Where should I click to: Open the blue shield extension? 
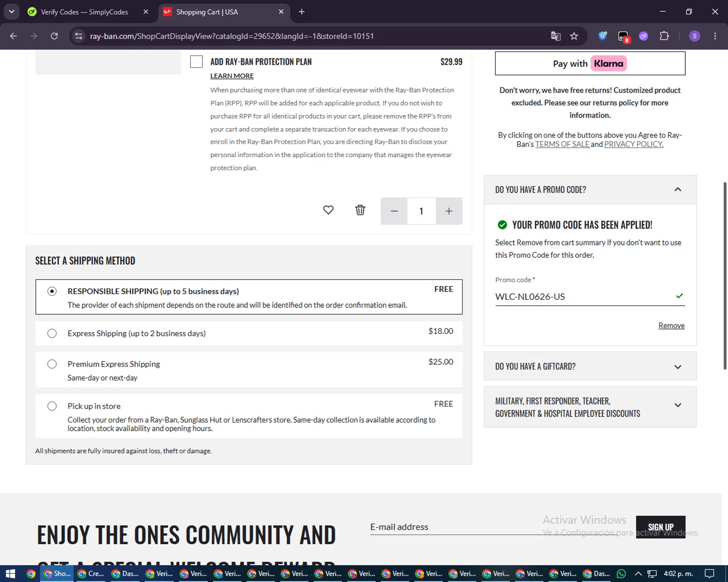[603, 36]
